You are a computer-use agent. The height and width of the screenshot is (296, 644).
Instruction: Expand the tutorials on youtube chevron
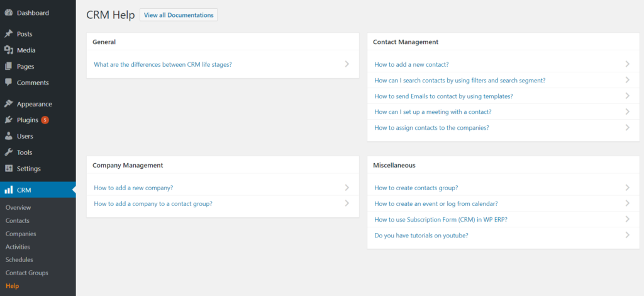(x=628, y=235)
